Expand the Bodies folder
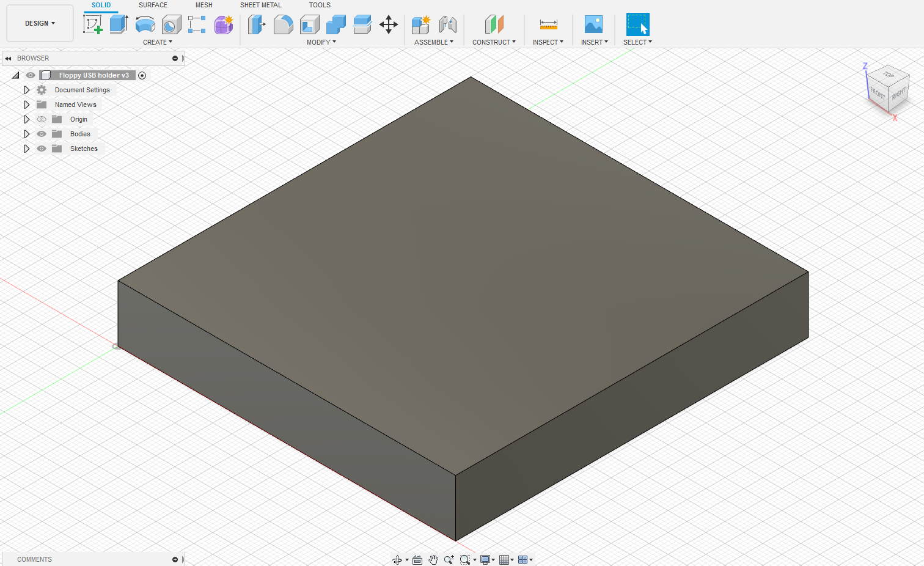 (26, 134)
